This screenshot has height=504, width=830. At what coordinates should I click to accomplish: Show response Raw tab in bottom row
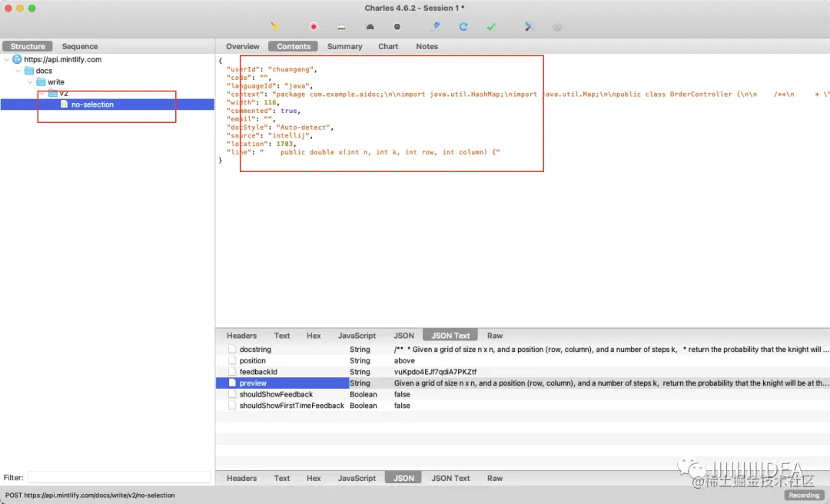(494, 478)
